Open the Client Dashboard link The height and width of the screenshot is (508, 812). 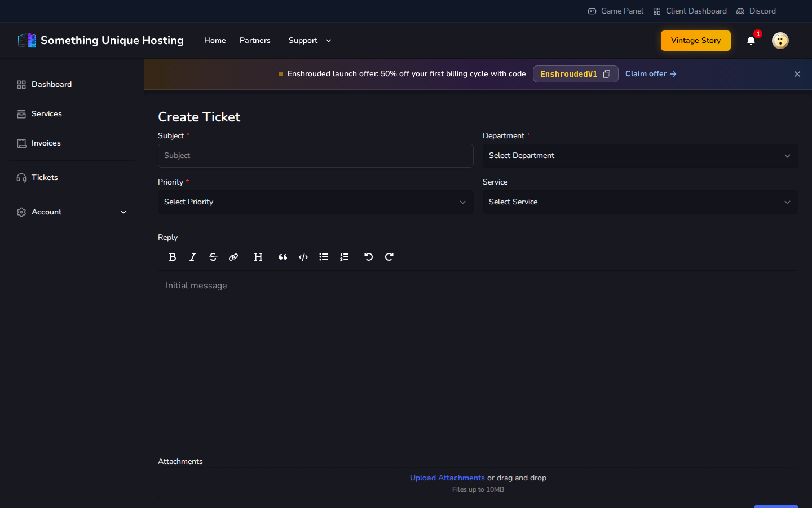[690, 11]
